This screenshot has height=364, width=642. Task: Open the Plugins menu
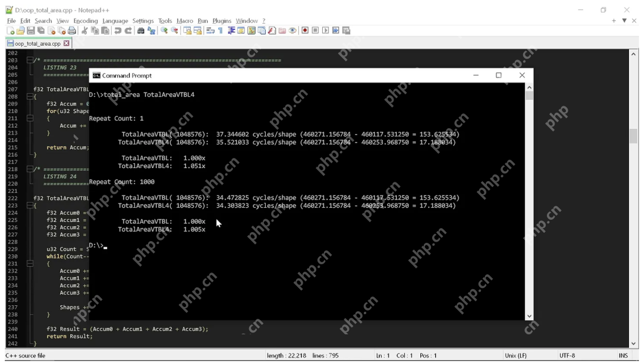[222, 21]
